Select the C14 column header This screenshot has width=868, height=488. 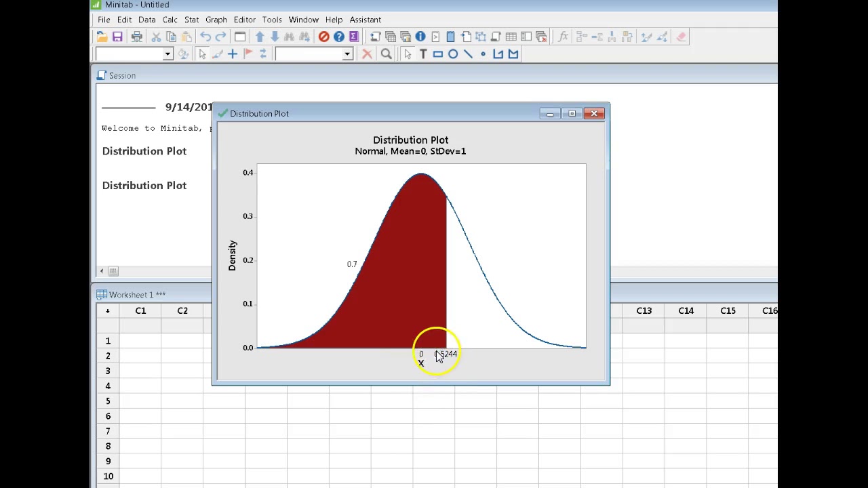pos(686,310)
